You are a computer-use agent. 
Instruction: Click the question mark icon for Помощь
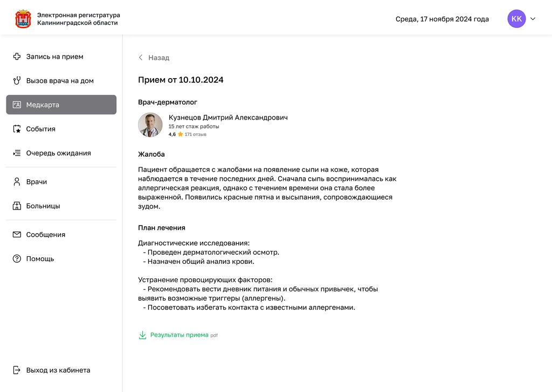pos(17,259)
